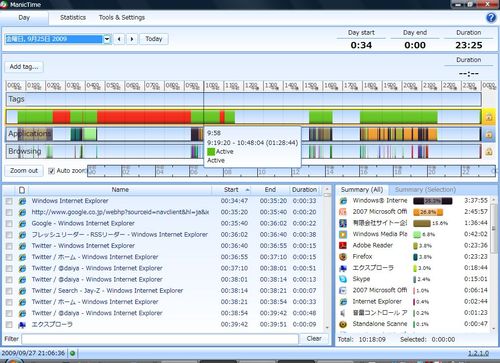Screen dimensions: 500x363
Task: Open the date dropdown arrow
Action: coord(107,39)
